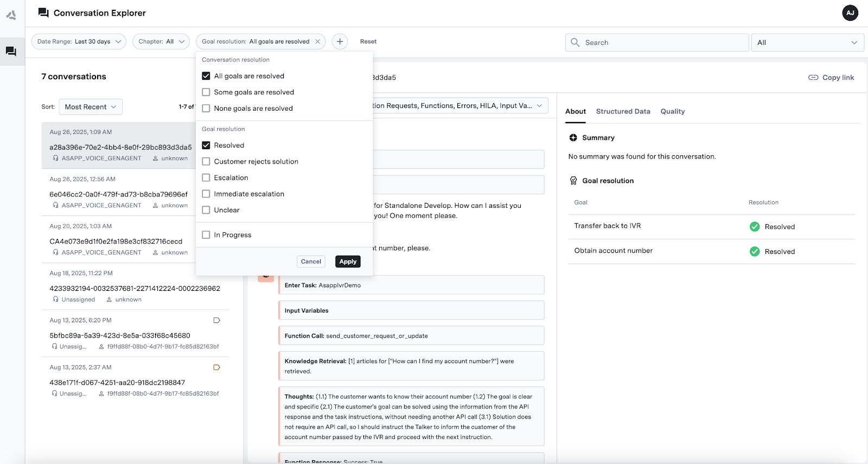Viewport: 868px width, 464px height.
Task: Expand the Enter Task AsappIvrDemo event
Action: 411,285
